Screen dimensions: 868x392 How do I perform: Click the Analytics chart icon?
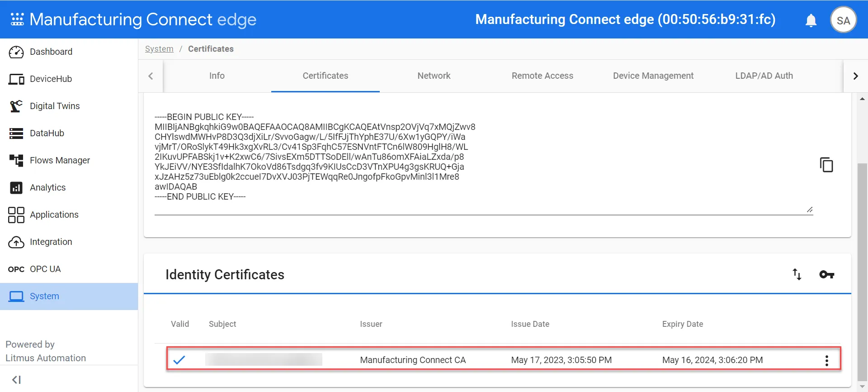pos(16,187)
